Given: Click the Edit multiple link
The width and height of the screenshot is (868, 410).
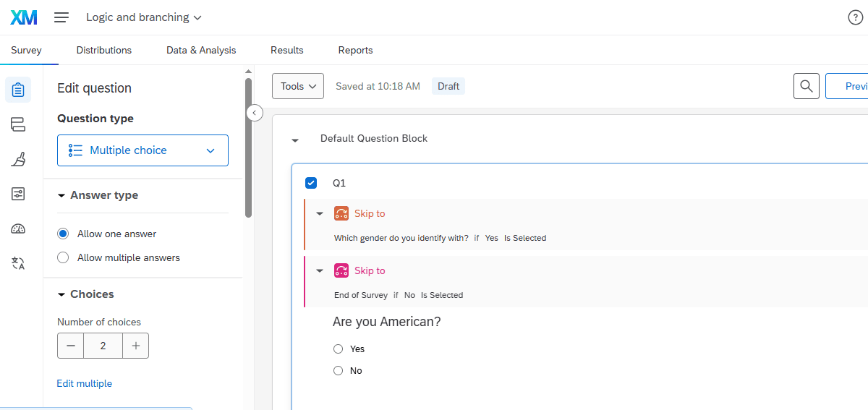Looking at the screenshot, I should point(85,383).
